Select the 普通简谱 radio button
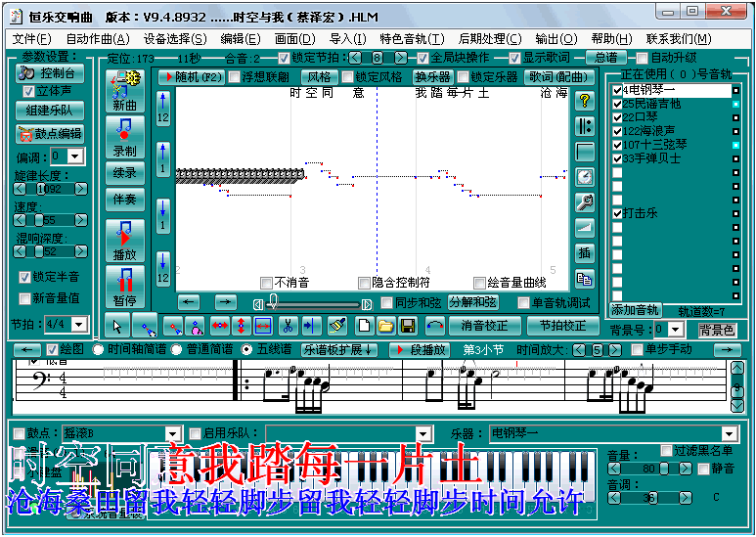756x537 pixels. 177,349
